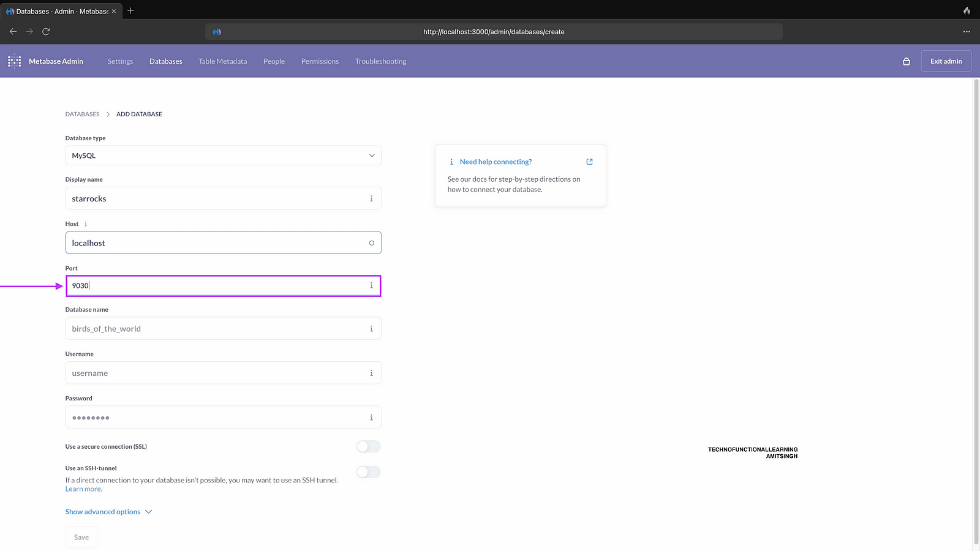
Task: Click the Exit admin button
Action: click(946, 61)
